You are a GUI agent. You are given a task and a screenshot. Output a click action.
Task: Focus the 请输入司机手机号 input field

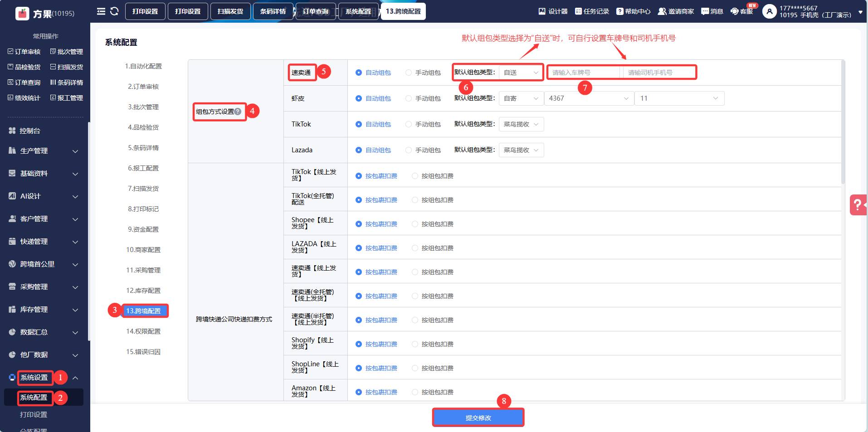click(659, 73)
